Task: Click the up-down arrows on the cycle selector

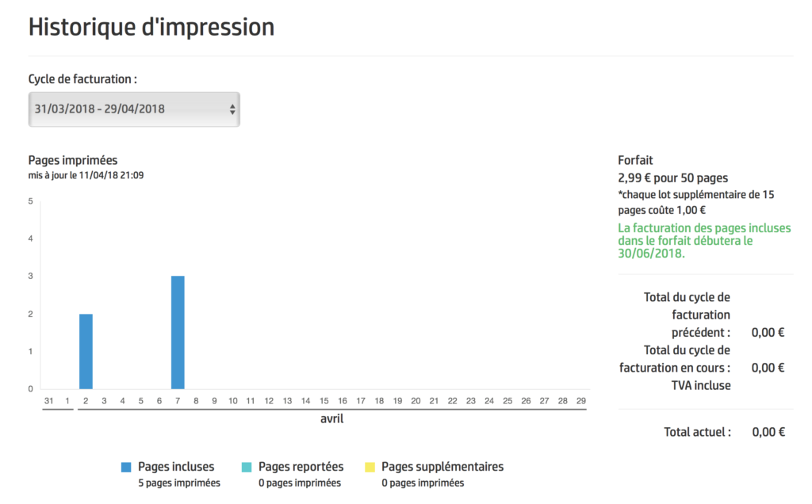Action: [x=232, y=109]
